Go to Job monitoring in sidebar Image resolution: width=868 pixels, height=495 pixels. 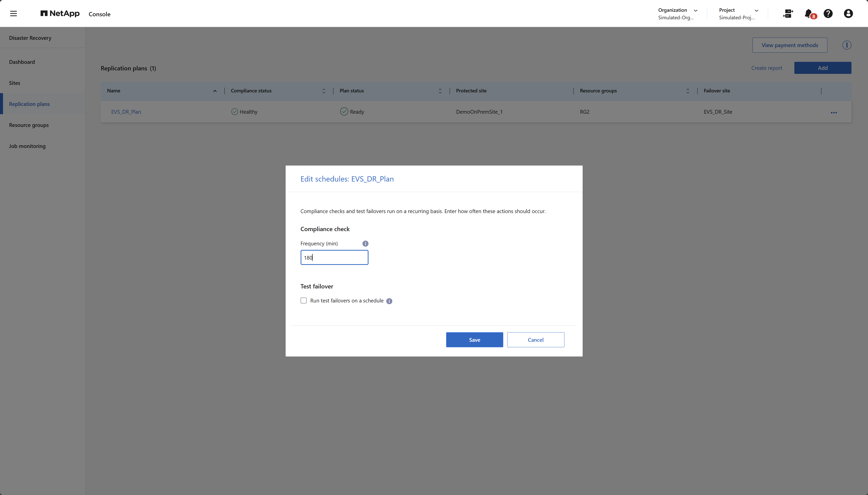(27, 146)
